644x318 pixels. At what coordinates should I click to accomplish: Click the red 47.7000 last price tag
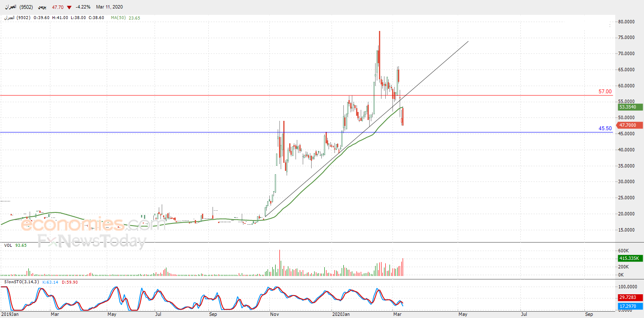630,125
